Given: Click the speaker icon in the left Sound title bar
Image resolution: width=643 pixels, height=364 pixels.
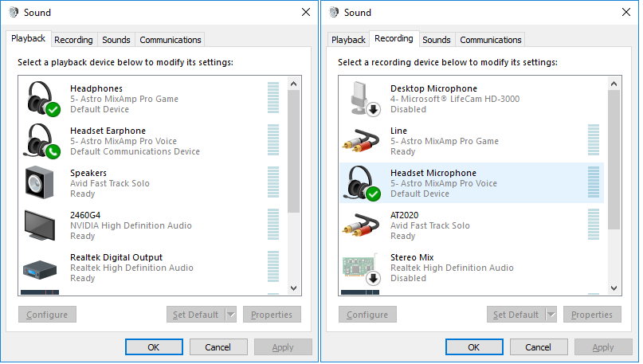Looking at the screenshot, I should click(x=14, y=12).
